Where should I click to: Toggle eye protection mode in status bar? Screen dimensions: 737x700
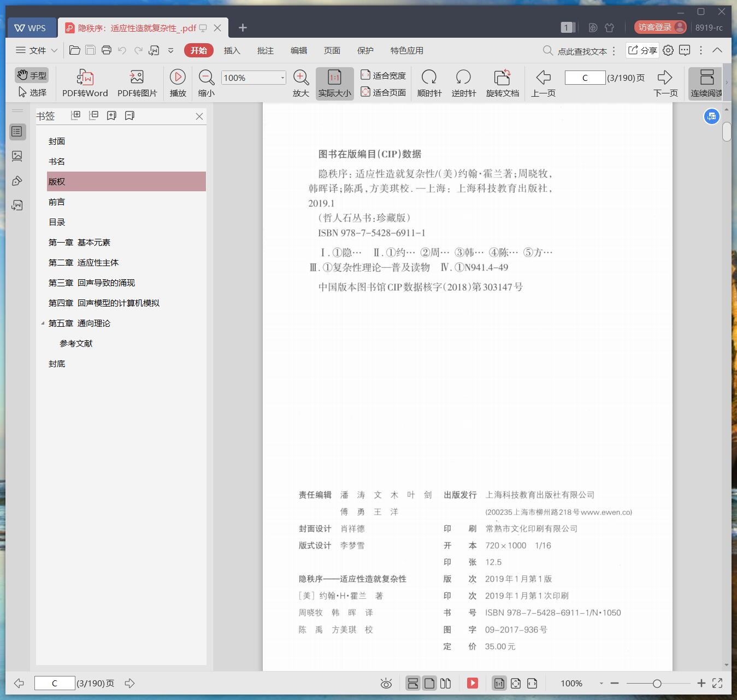pos(386,683)
